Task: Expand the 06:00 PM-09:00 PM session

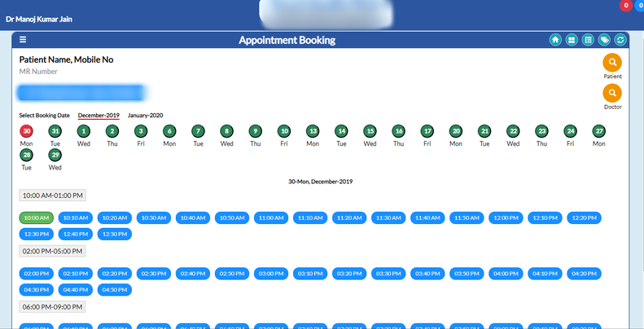Action: pyautogui.click(x=52, y=307)
